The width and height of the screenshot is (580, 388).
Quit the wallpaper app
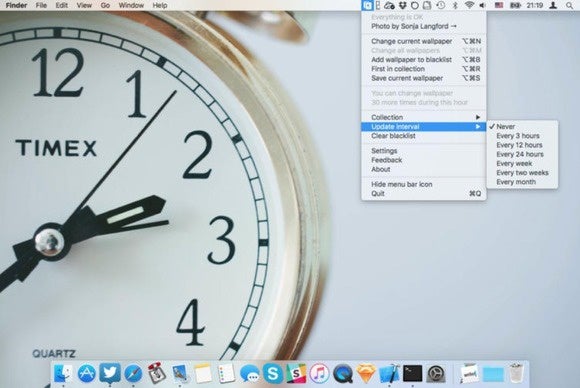[x=424, y=193]
